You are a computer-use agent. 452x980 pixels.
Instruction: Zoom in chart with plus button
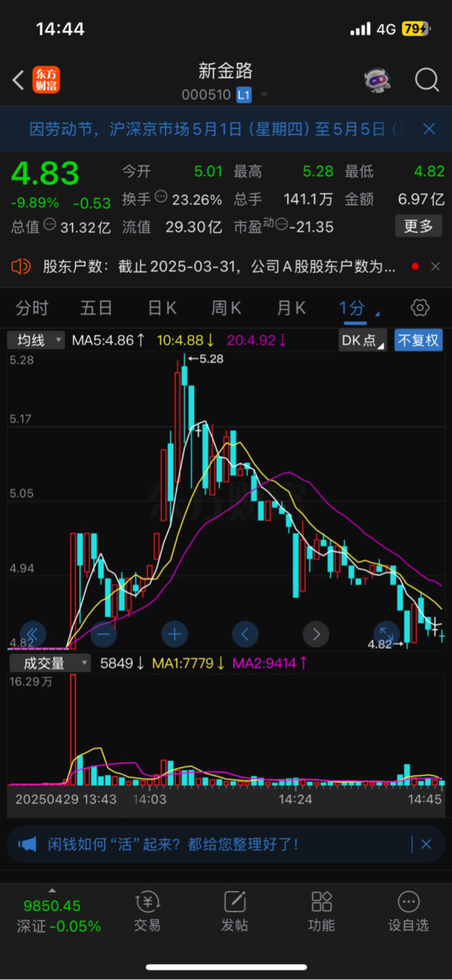click(174, 634)
